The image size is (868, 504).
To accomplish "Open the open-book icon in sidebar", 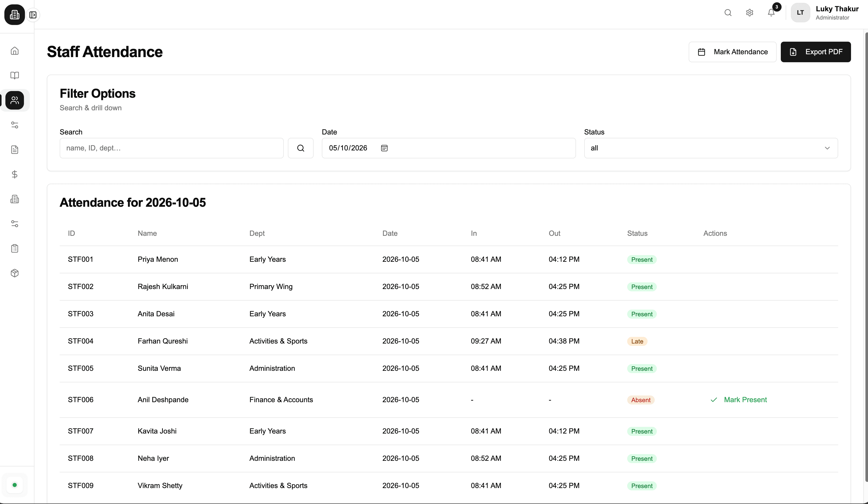I will pos(14,75).
